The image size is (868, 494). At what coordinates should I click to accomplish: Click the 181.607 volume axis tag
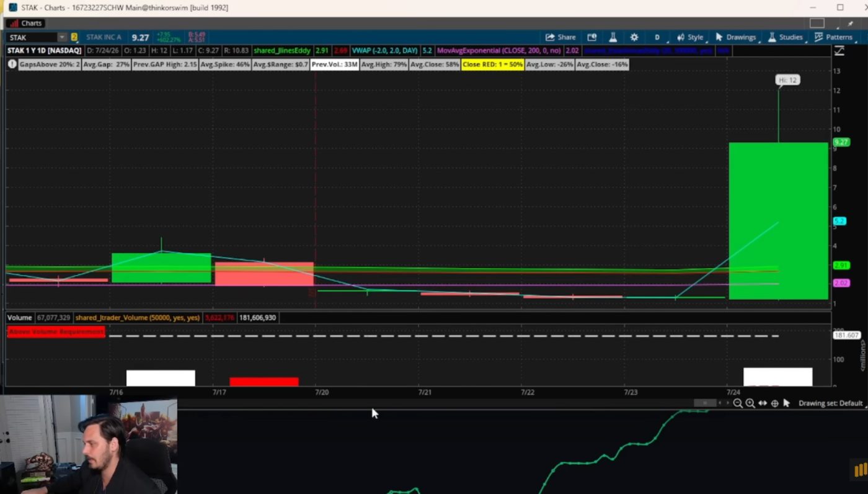846,335
